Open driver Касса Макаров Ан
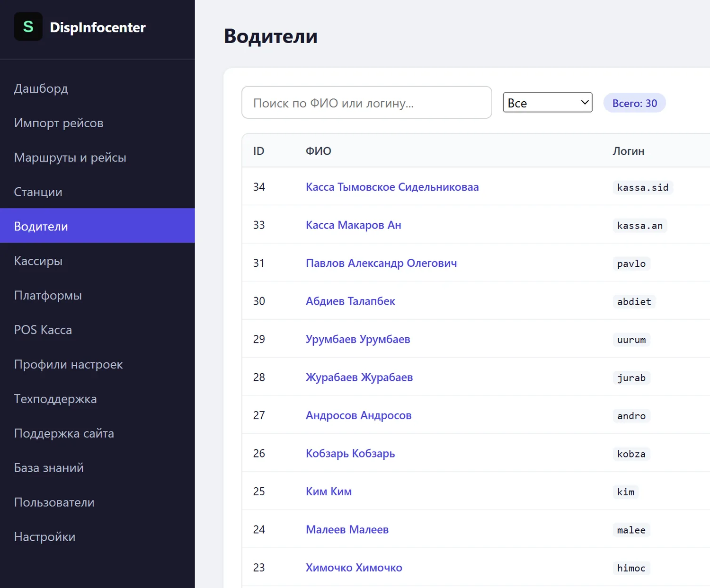 (354, 225)
